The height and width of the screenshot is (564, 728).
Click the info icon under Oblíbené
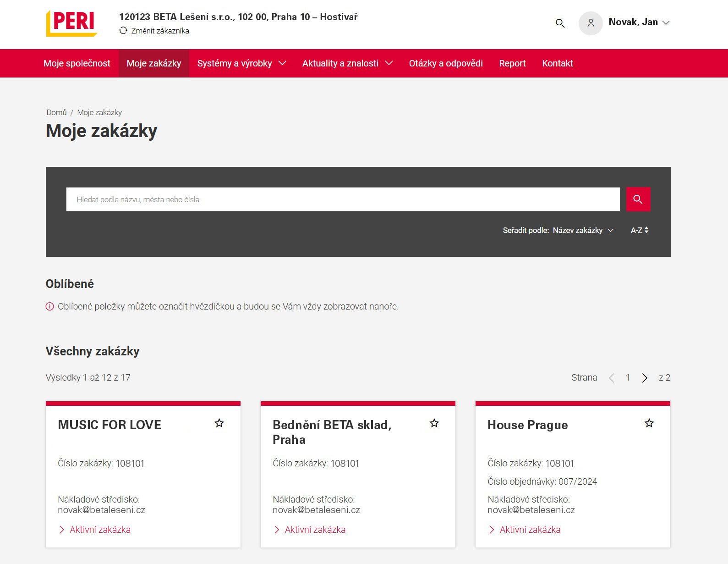click(50, 307)
